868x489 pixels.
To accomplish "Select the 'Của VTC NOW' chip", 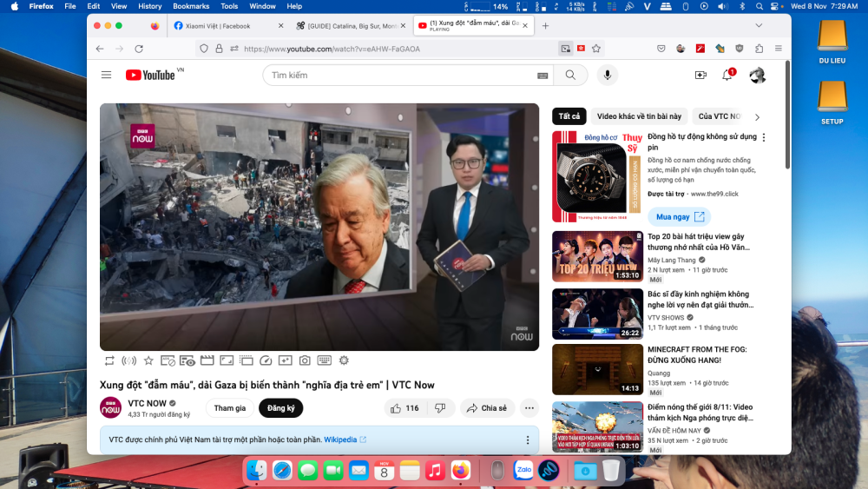I will (x=719, y=116).
